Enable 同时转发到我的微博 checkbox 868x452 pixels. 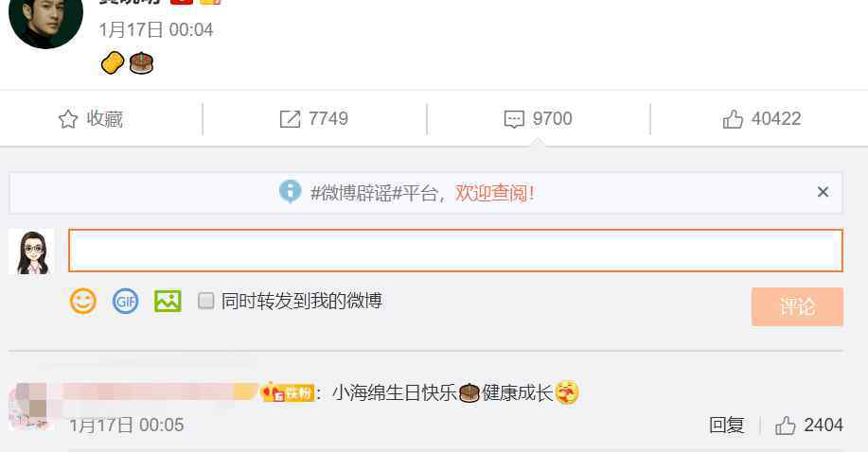(206, 301)
